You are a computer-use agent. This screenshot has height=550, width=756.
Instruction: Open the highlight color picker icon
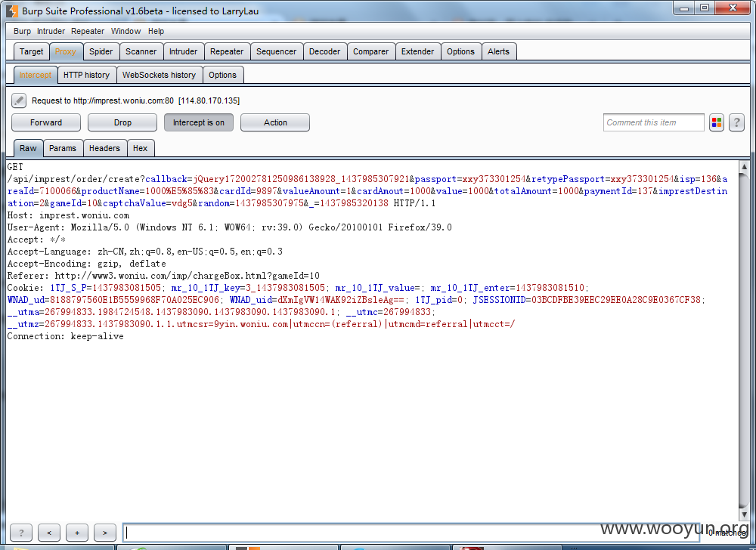pyautogui.click(x=717, y=123)
